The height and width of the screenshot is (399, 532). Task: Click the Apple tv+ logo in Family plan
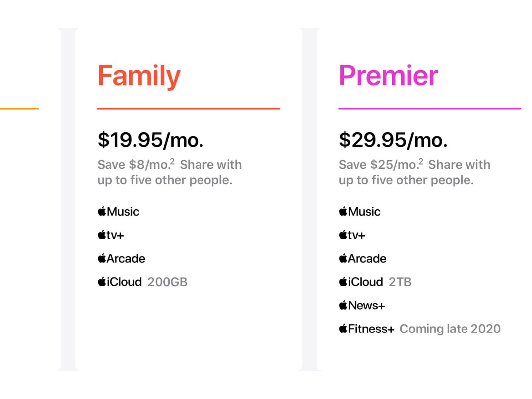click(x=111, y=235)
